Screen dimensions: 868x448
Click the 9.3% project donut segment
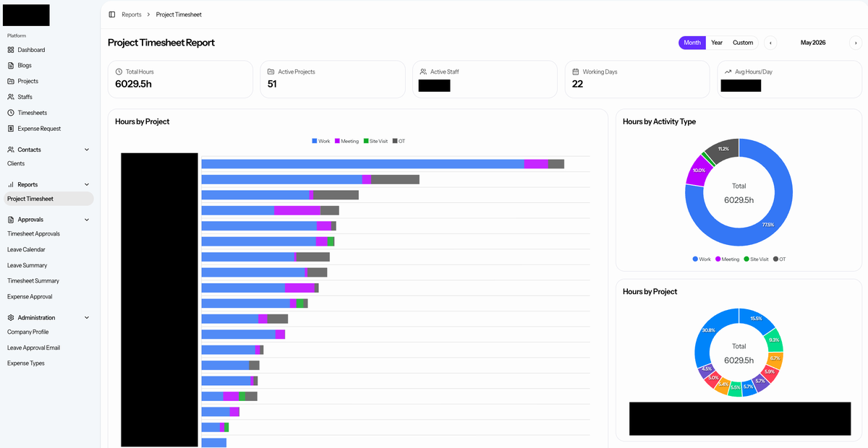(x=773, y=340)
